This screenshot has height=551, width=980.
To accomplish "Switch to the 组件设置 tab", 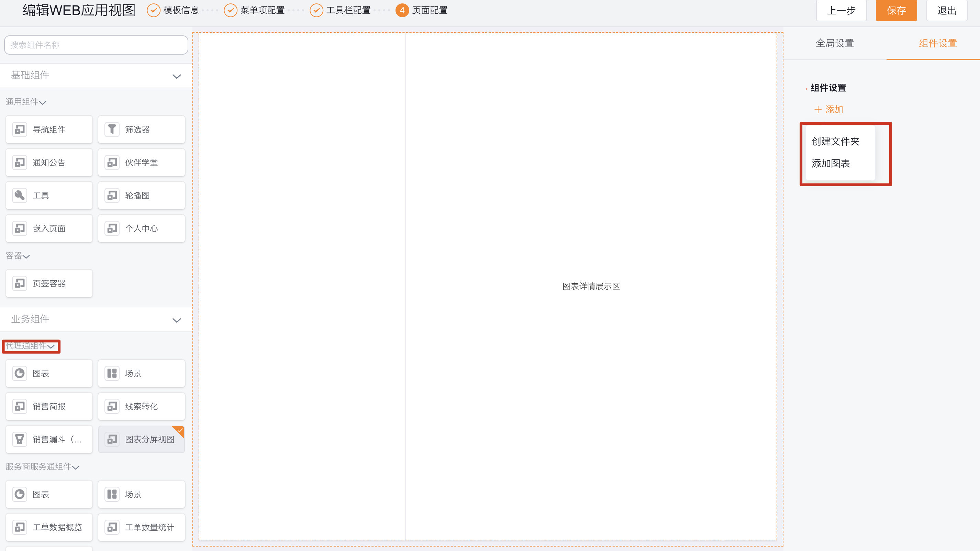I will point(938,43).
